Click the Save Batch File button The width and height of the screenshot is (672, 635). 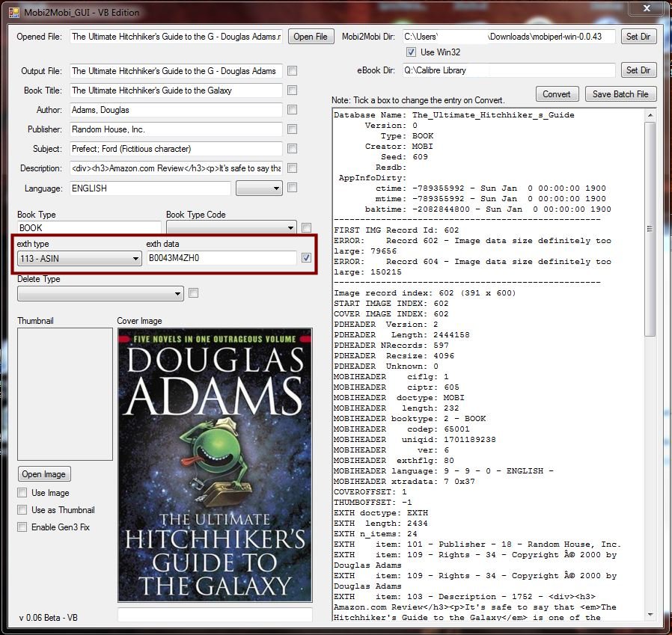(620, 93)
